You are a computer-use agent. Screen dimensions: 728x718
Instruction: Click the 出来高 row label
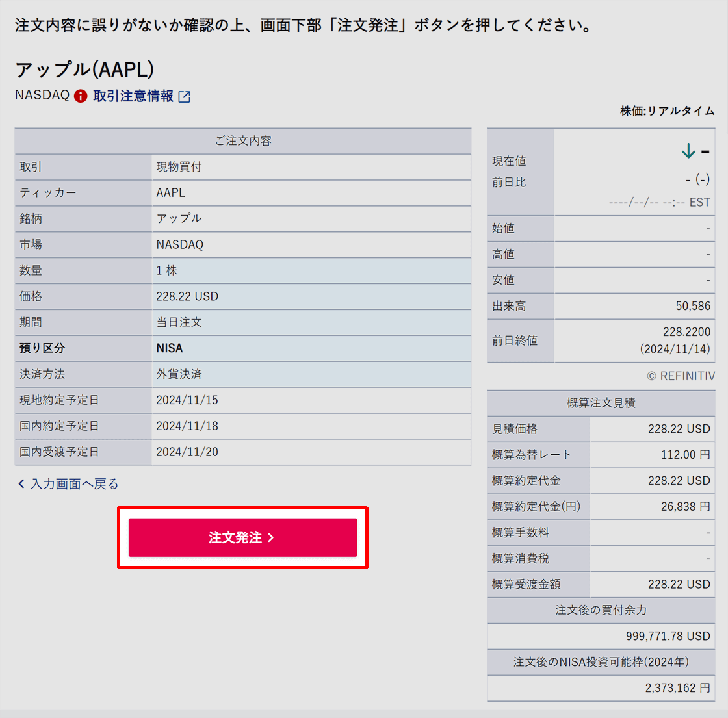click(509, 306)
